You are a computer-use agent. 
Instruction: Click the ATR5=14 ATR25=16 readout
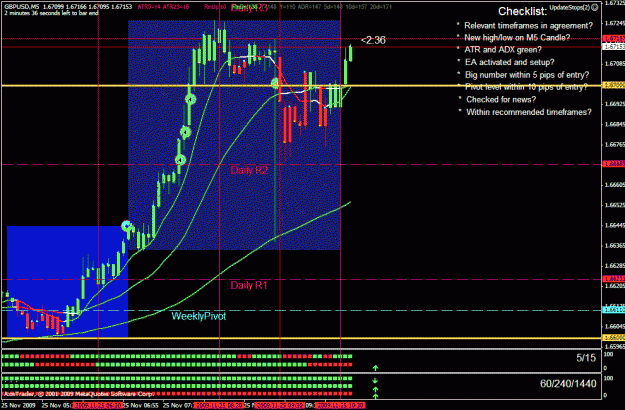click(x=163, y=7)
